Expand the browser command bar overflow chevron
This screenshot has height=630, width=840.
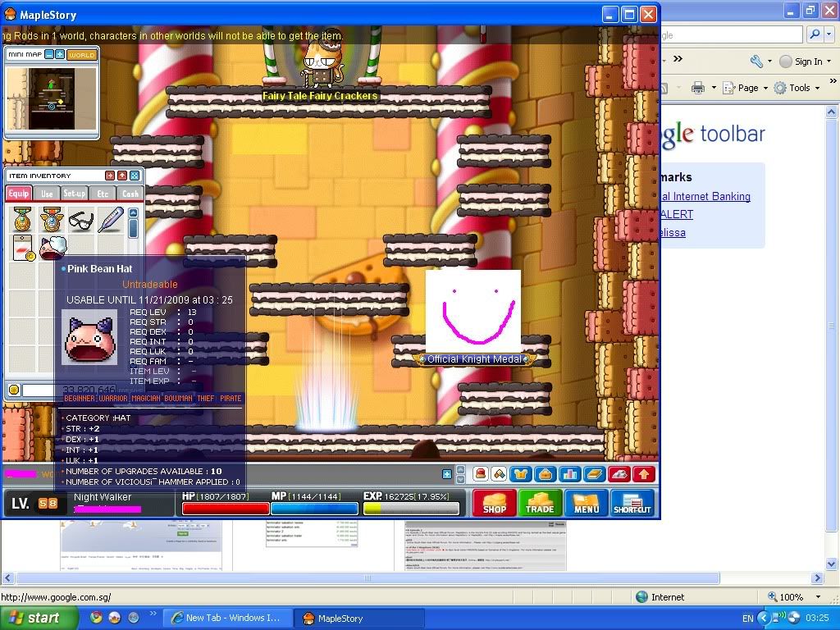click(833, 81)
